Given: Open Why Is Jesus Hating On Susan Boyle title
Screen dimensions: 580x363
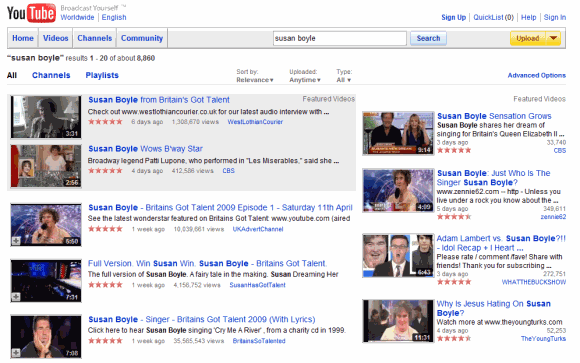Looking at the screenshot, I should point(493,308).
